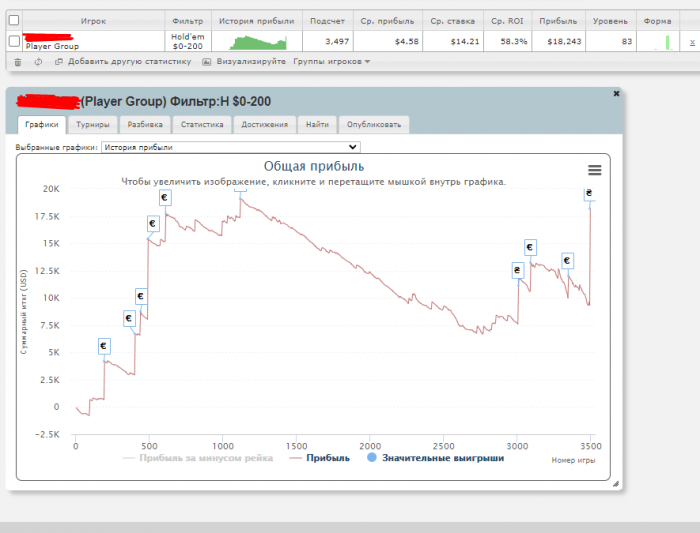Open the История прибыли graph dropdown
700x533 pixels.
(231, 147)
